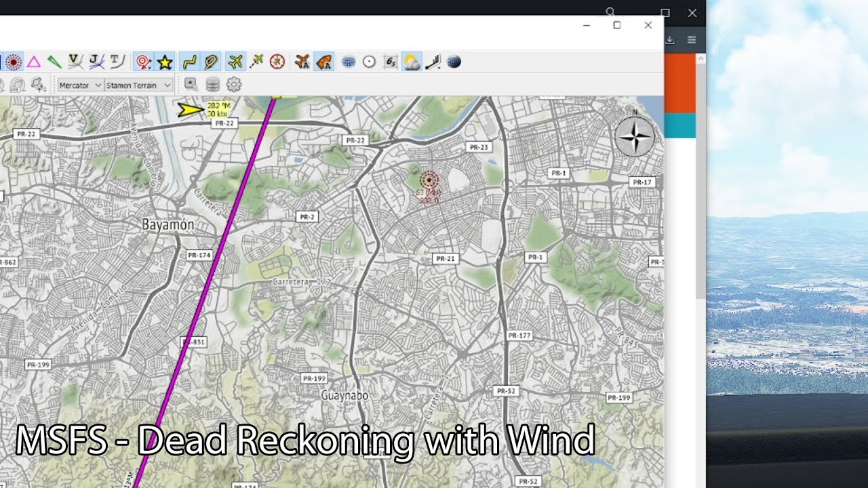The image size is (868, 488).
Task: Toggle the yellow flight plan route icon
Action: coord(190,62)
